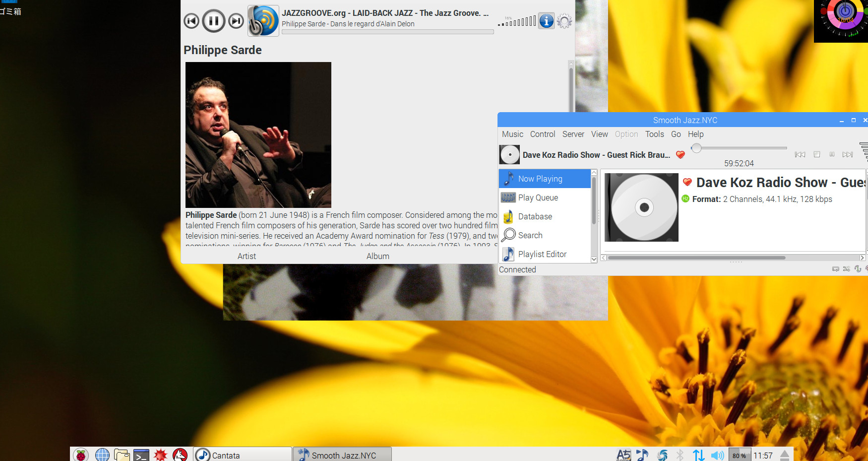
Task: Switch to the Artist tab
Action: click(x=247, y=256)
